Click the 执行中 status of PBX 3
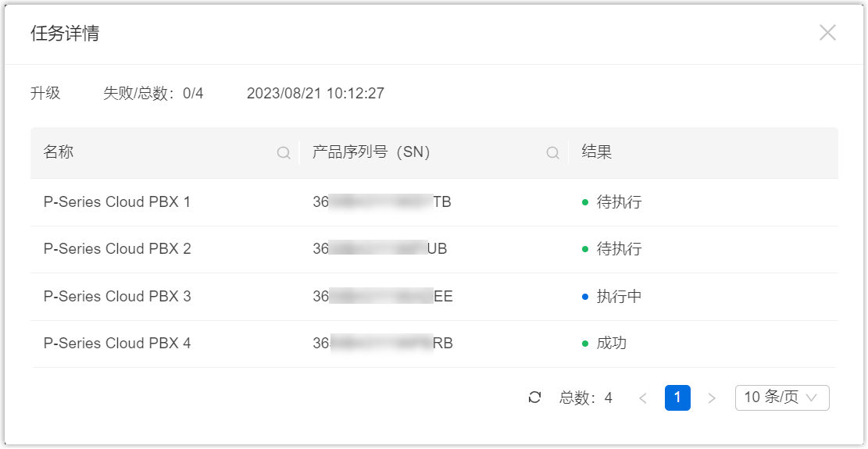The image size is (868, 449). coord(619,297)
